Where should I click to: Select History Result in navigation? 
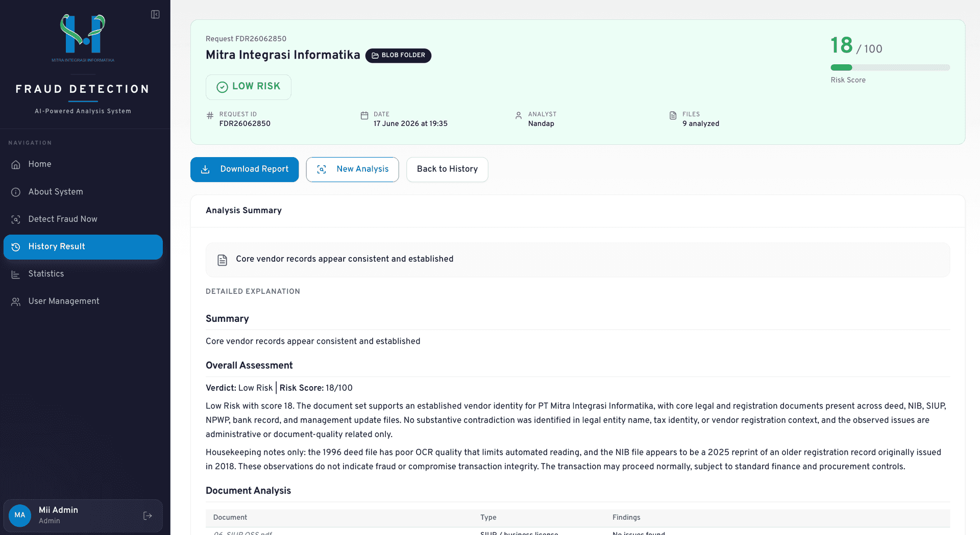pos(83,247)
